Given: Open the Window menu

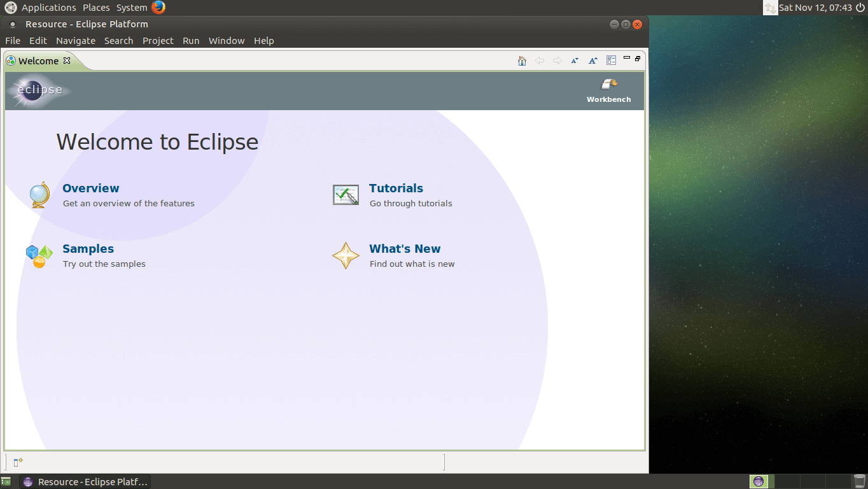Looking at the screenshot, I should coord(227,41).
